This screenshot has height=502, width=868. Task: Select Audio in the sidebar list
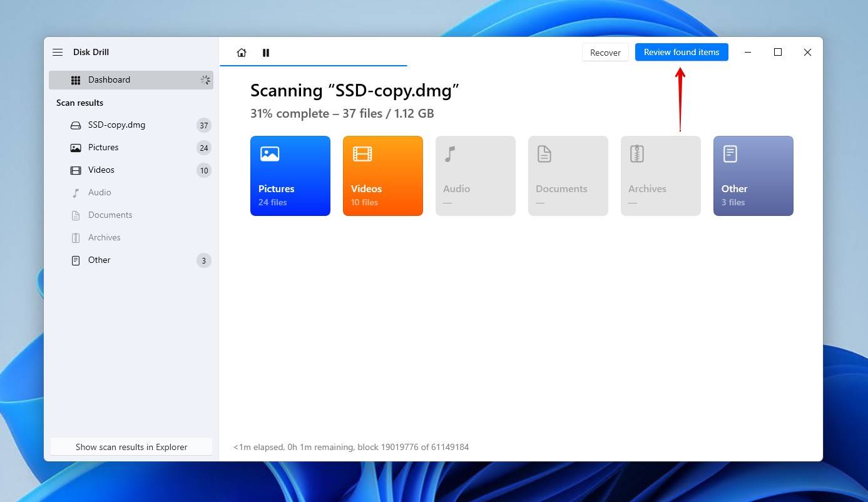[131, 193]
